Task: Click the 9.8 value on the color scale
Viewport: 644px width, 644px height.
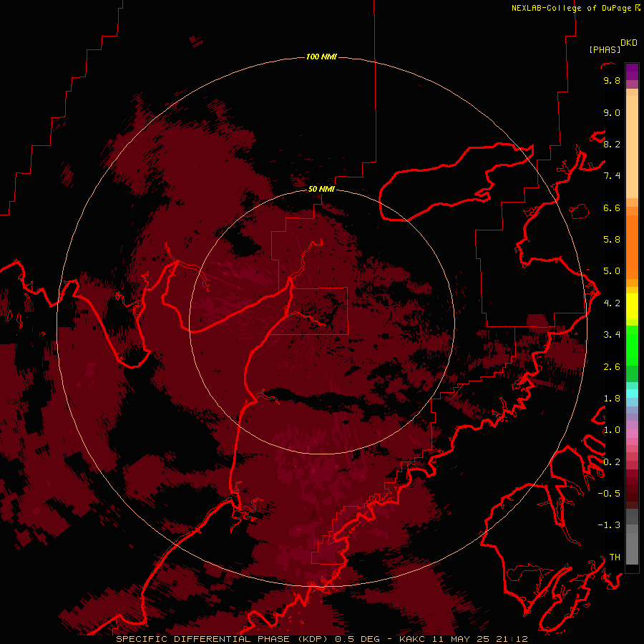Action: click(612, 80)
